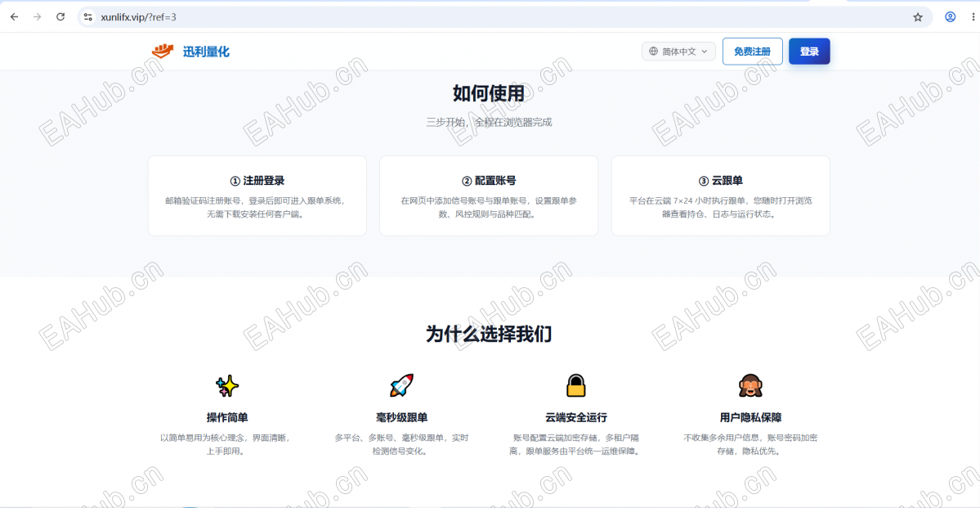Click the 迅利量化 brand name link
Screen dimensions: 980x508
click(x=206, y=52)
